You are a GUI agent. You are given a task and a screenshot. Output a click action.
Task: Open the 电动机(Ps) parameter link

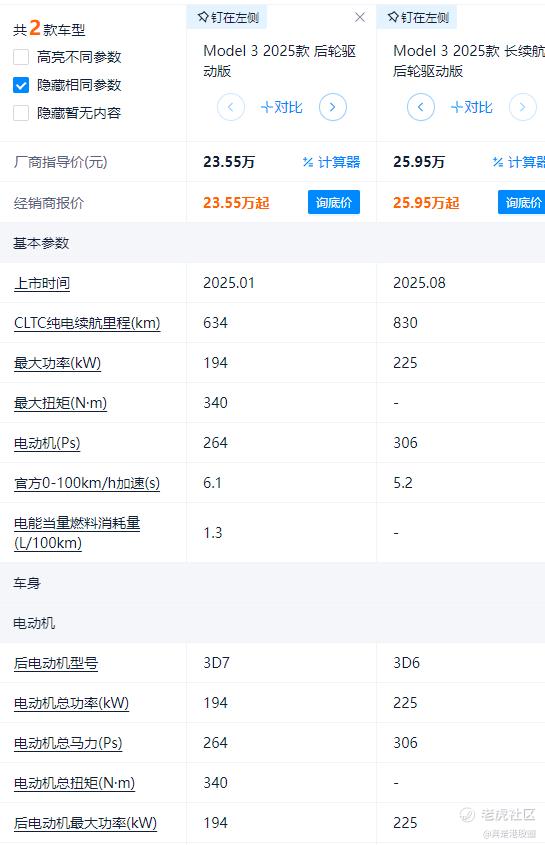(47, 443)
